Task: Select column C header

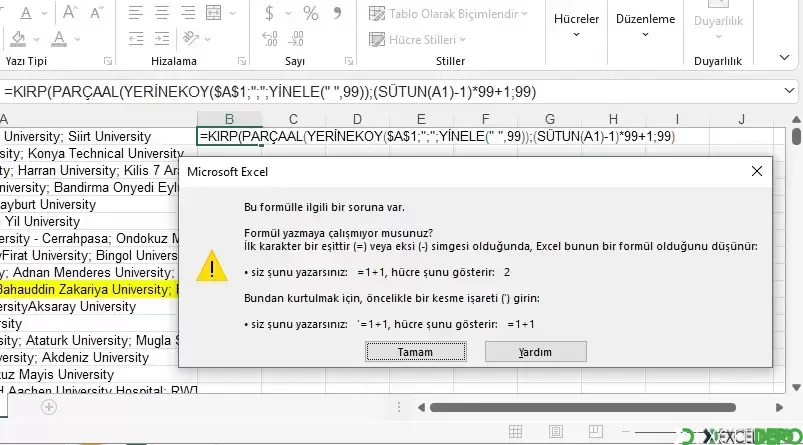Action: click(293, 119)
